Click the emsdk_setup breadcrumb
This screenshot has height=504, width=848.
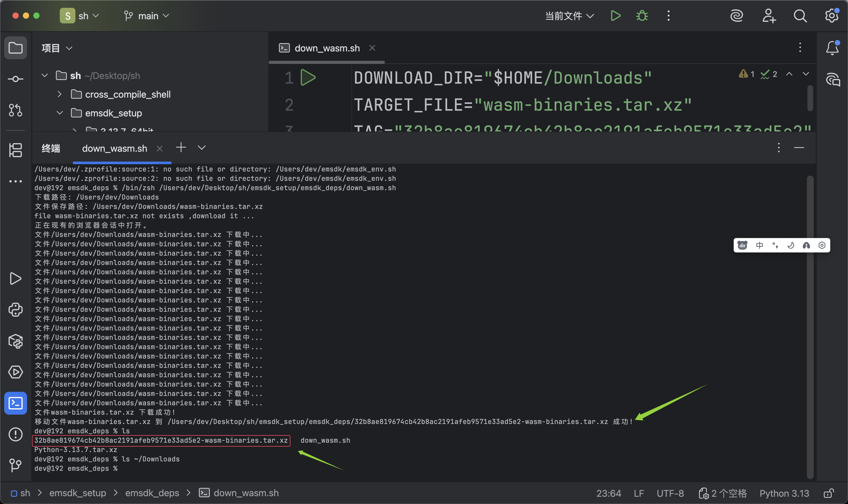[78, 493]
